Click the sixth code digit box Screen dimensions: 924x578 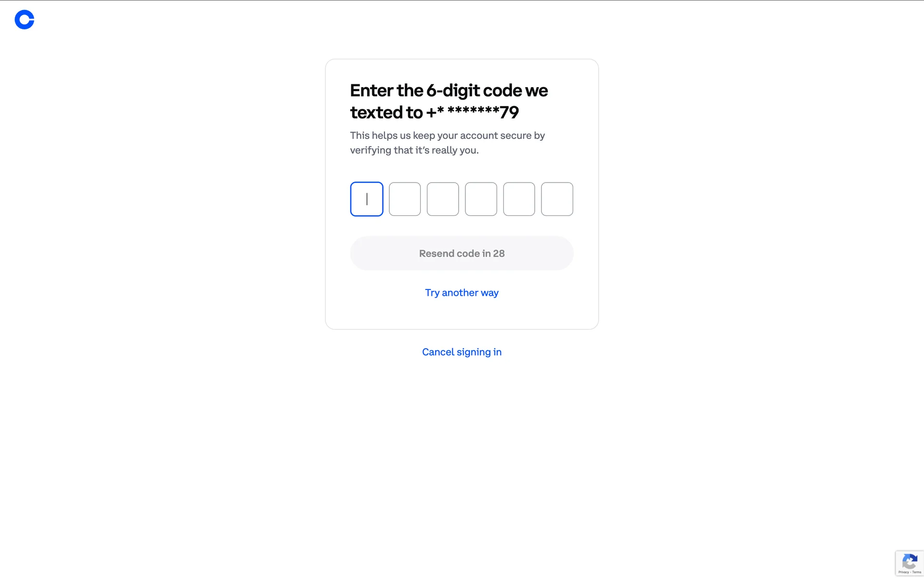[557, 199]
